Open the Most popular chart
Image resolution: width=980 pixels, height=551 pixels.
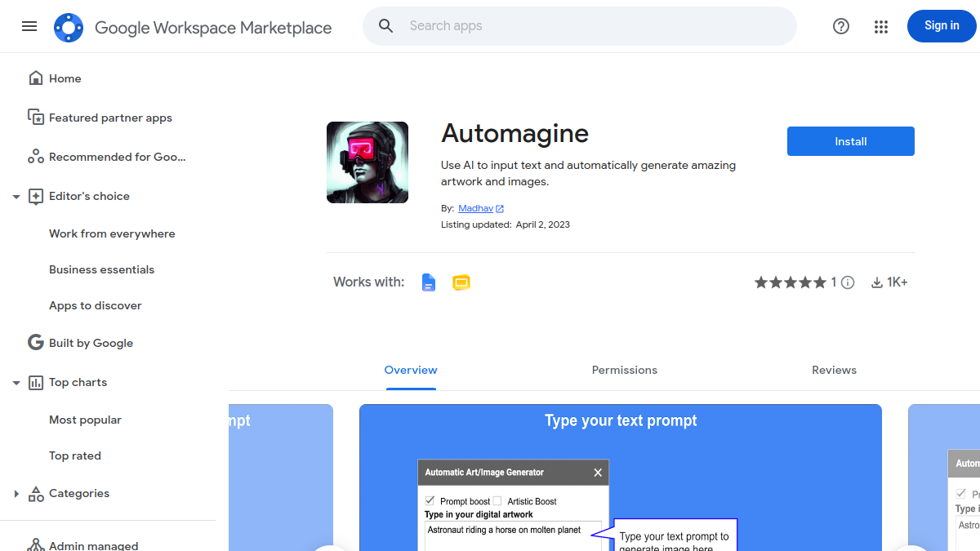click(x=85, y=420)
